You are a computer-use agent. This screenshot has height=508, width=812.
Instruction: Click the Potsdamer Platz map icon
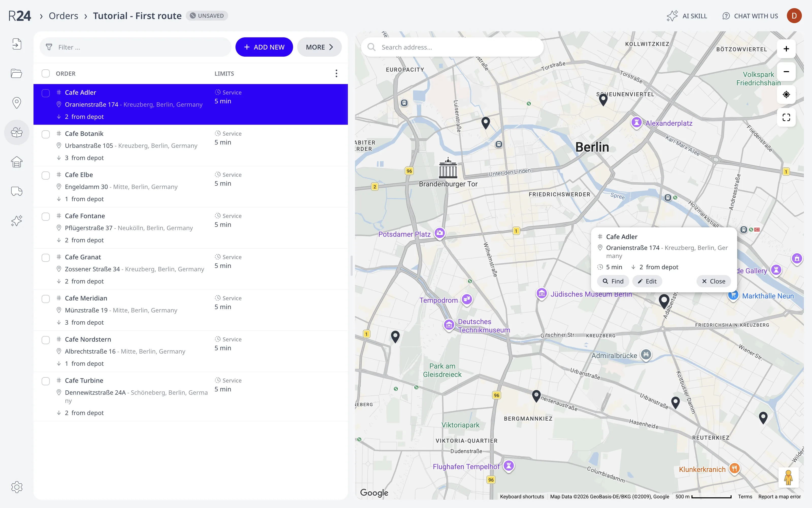pos(439,233)
